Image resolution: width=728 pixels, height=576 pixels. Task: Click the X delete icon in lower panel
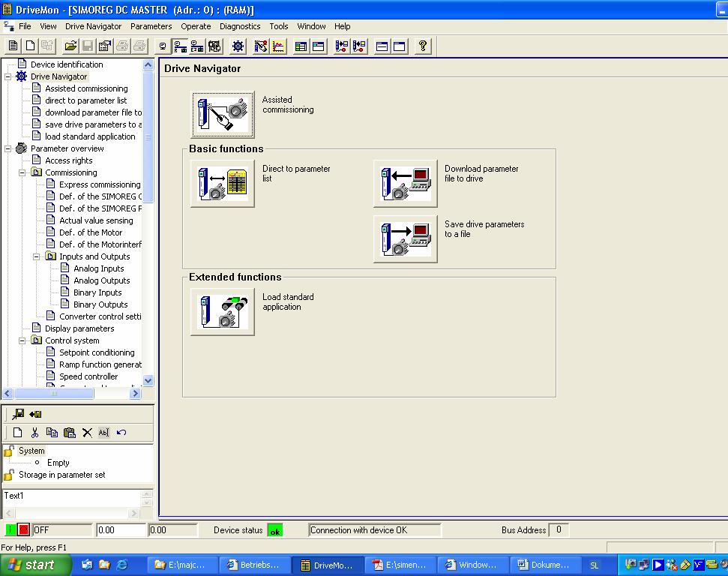click(87, 433)
